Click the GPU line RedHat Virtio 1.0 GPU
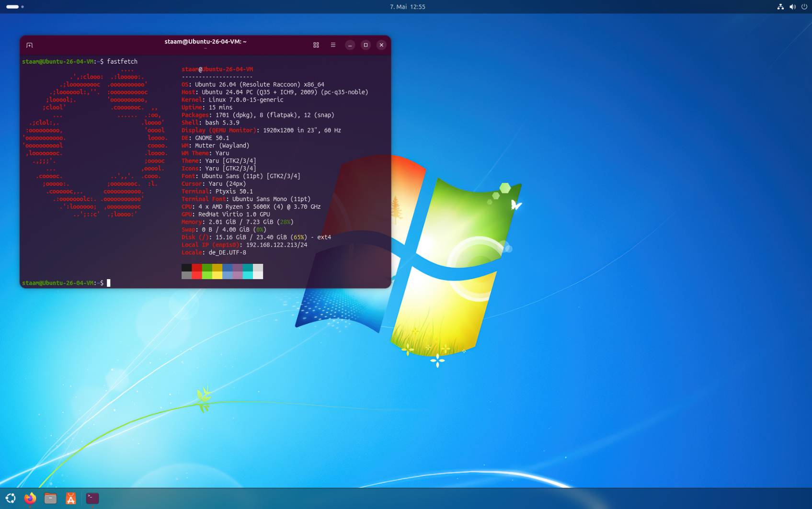Screen dimensions: 812x509 [x=226, y=215]
